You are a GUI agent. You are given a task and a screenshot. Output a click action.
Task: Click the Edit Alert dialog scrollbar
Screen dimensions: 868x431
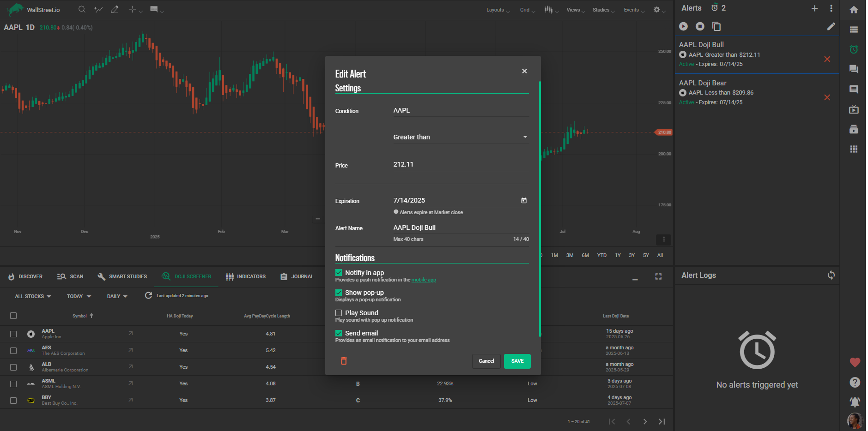[x=540, y=209]
